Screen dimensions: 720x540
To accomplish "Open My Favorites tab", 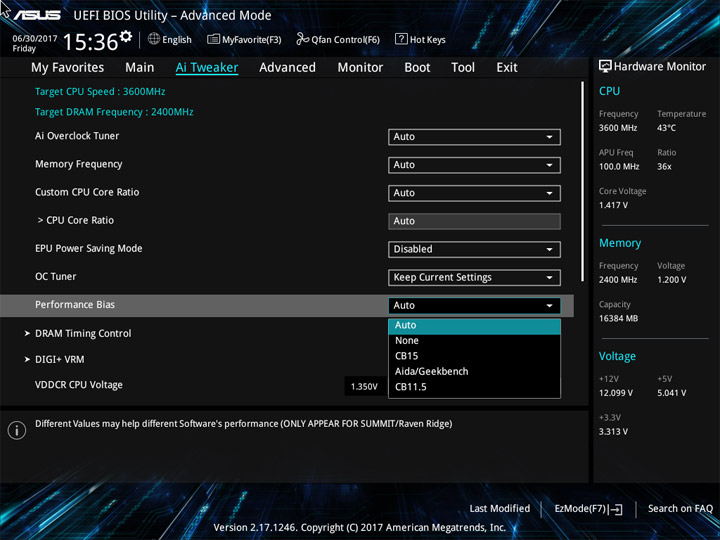I will point(68,68).
